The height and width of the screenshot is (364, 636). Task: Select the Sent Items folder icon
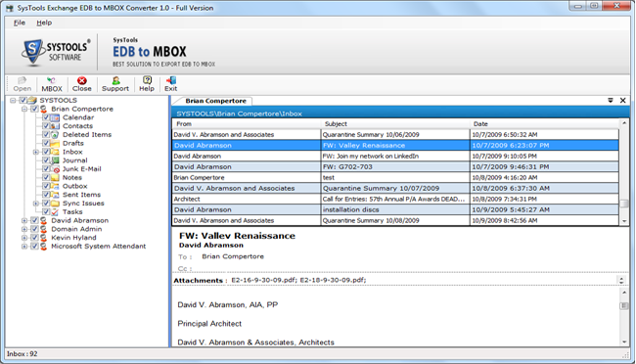[55, 195]
